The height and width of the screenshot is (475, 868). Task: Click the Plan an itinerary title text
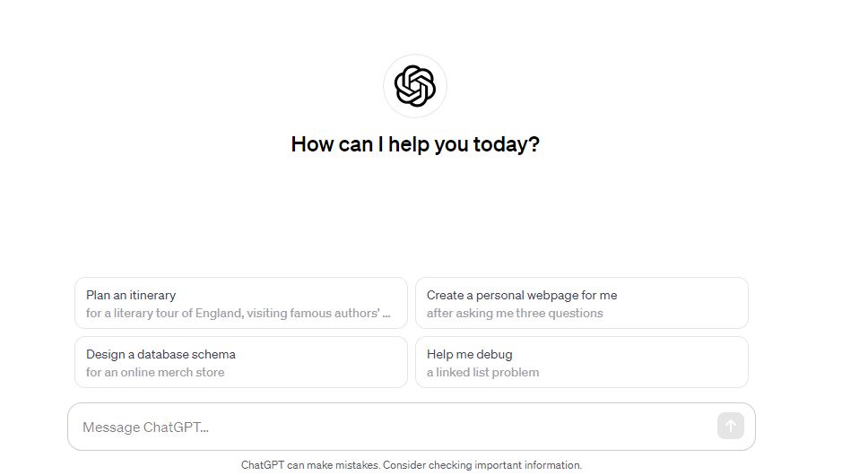click(x=131, y=295)
